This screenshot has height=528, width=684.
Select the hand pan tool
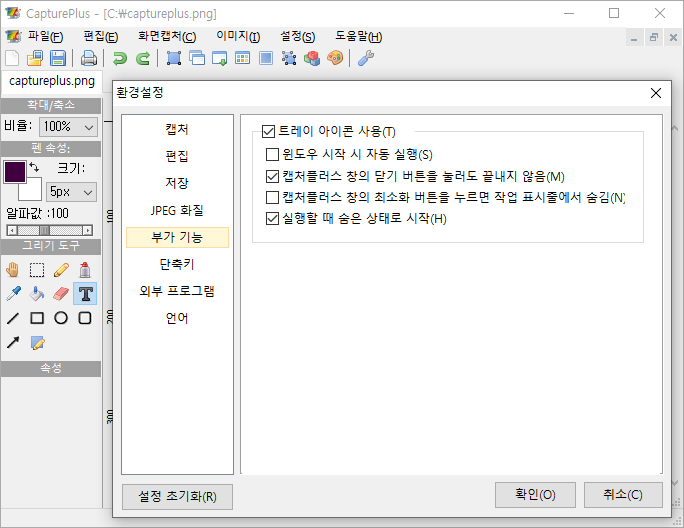(13, 269)
